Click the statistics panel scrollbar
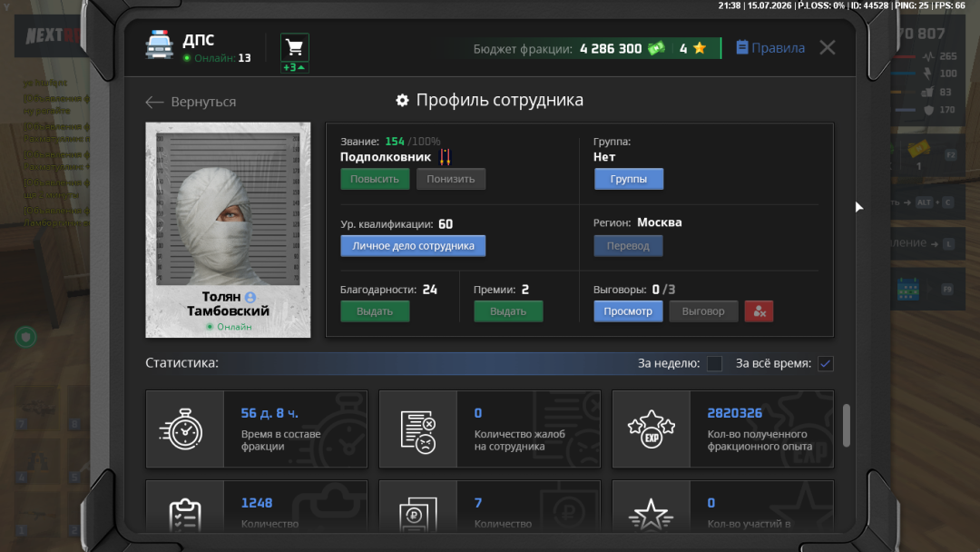Image resolution: width=980 pixels, height=552 pixels. [847, 425]
